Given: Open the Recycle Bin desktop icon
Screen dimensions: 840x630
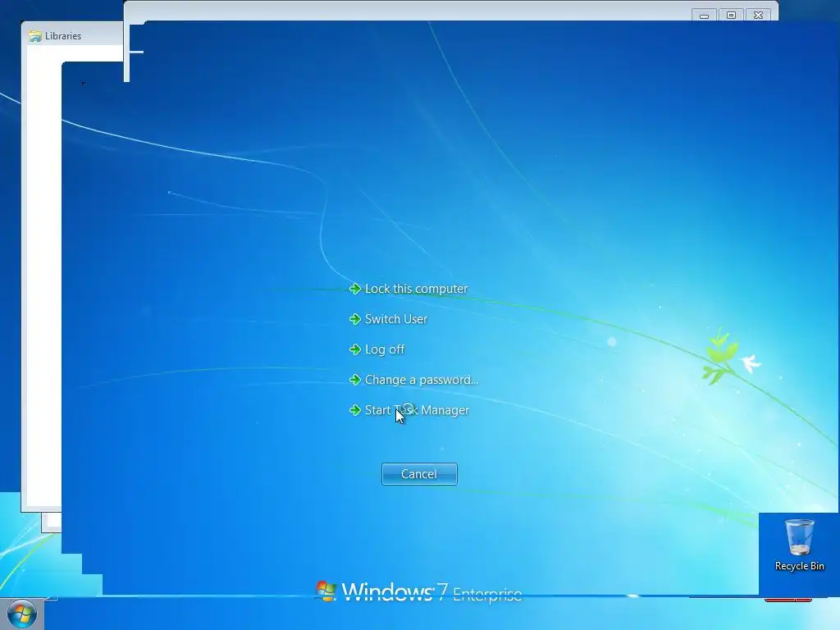Looking at the screenshot, I should point(799,545).
